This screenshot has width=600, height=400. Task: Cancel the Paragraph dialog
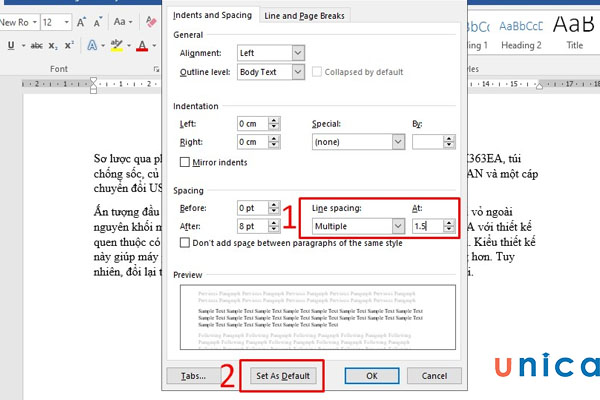[434, 376]
